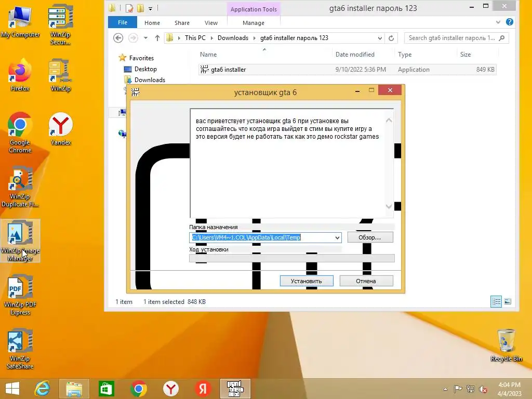Open the clock showing 4:04 PM
Image resolution: width=532 pixels, height=399 pixels.
point(509,389)
